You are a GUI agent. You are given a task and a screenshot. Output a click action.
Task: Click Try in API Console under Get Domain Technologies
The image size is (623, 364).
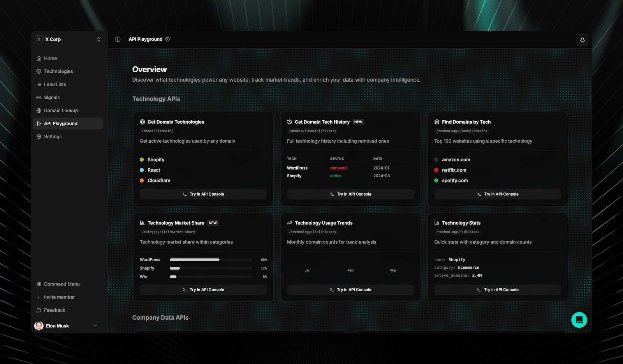tap(203, 194)
